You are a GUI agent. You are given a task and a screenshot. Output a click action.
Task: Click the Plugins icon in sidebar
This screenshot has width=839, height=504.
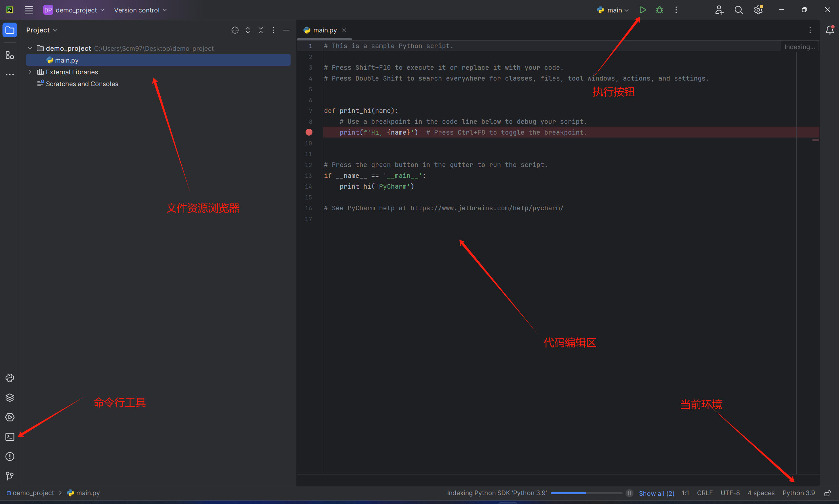coord(9,56)
